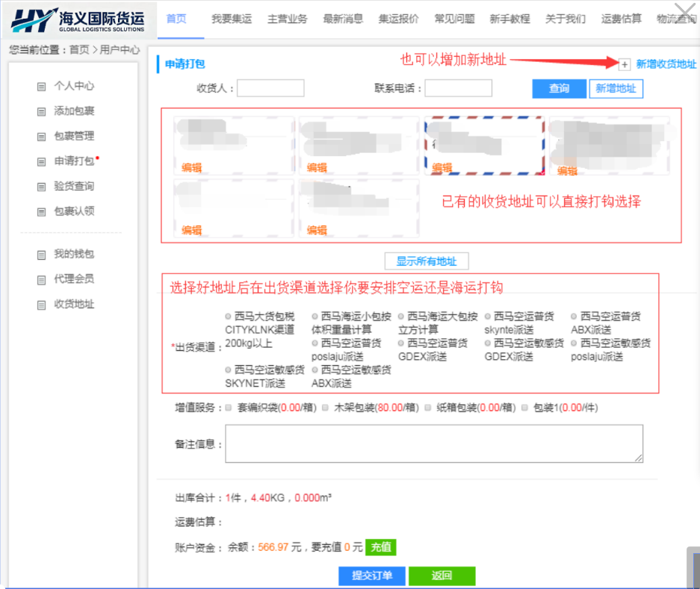Screen dimensions: 700x589
Task: Click the list icon beside 包裹认领
Action: coord(42,211)
